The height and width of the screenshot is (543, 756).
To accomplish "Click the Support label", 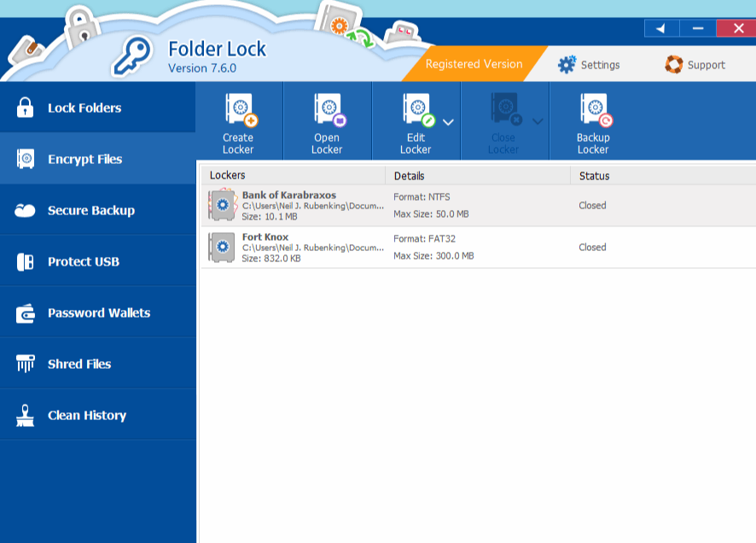I will [x=707, y=65].
